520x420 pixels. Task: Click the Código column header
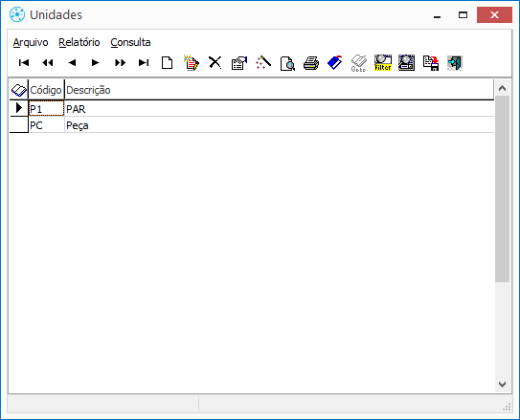[46, 90]
